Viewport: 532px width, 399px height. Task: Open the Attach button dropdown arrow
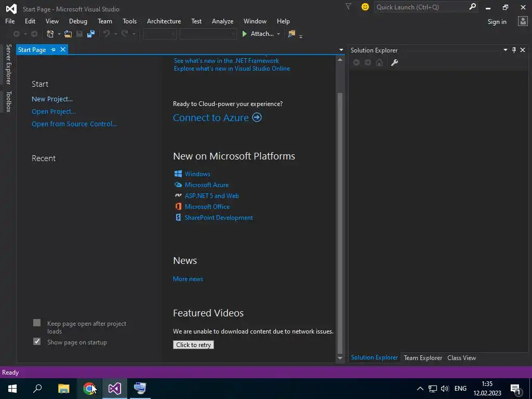click(x=278, y=34)
